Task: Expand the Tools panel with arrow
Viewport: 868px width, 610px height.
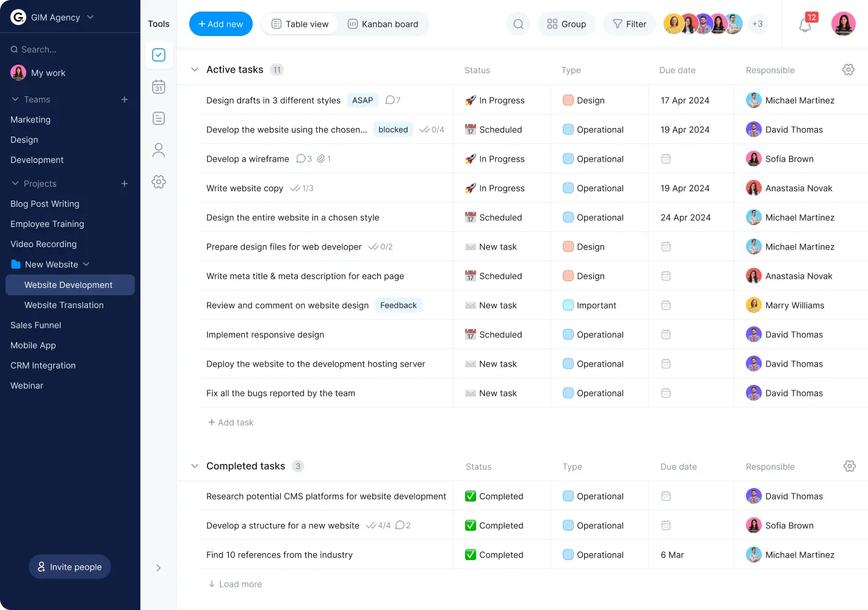Action: (159, 568)
